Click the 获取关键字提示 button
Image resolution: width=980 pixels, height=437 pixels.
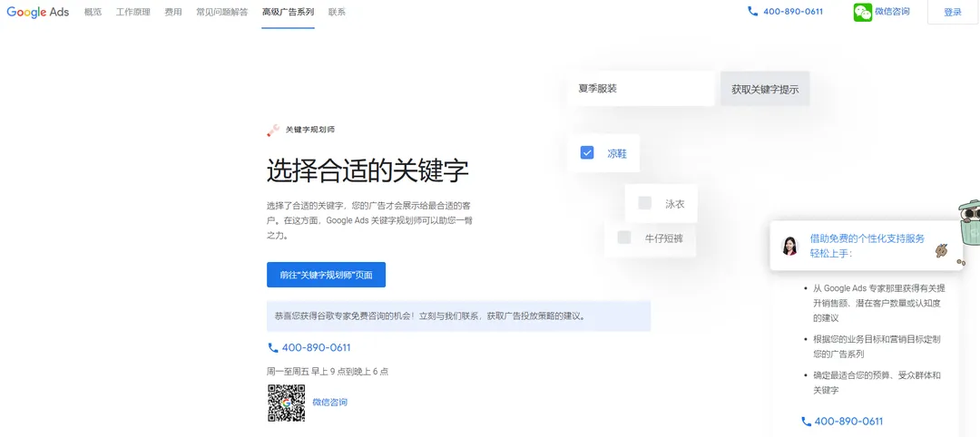[x=765, y=89]
